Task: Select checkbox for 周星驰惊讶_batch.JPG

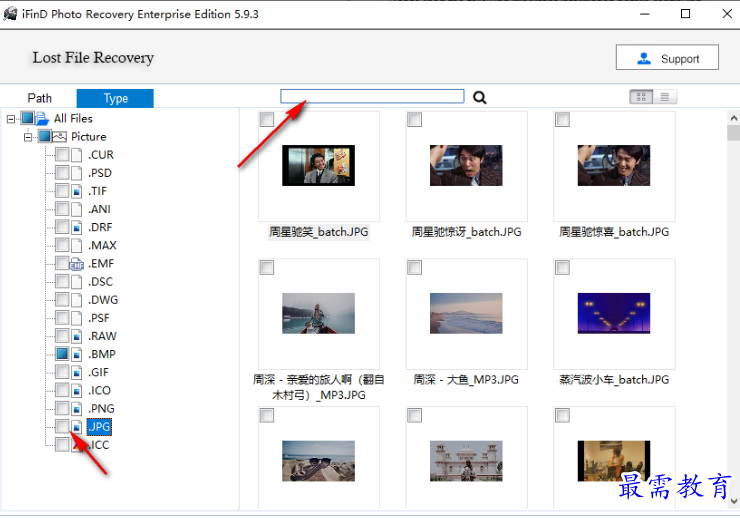Action: pos(414,119)
